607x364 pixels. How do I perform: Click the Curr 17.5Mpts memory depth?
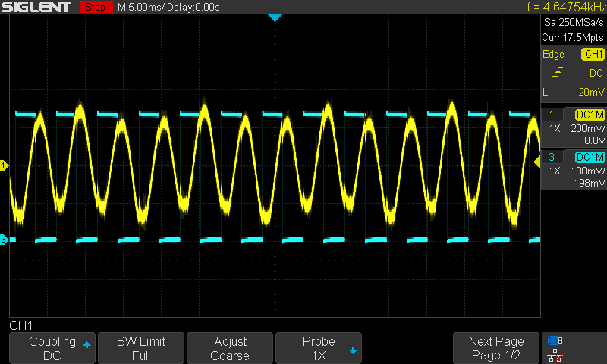point(573,37)
